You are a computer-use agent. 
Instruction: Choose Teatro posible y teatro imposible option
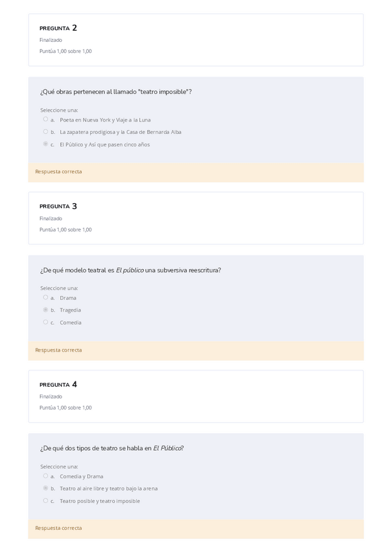tap(46, 500)
